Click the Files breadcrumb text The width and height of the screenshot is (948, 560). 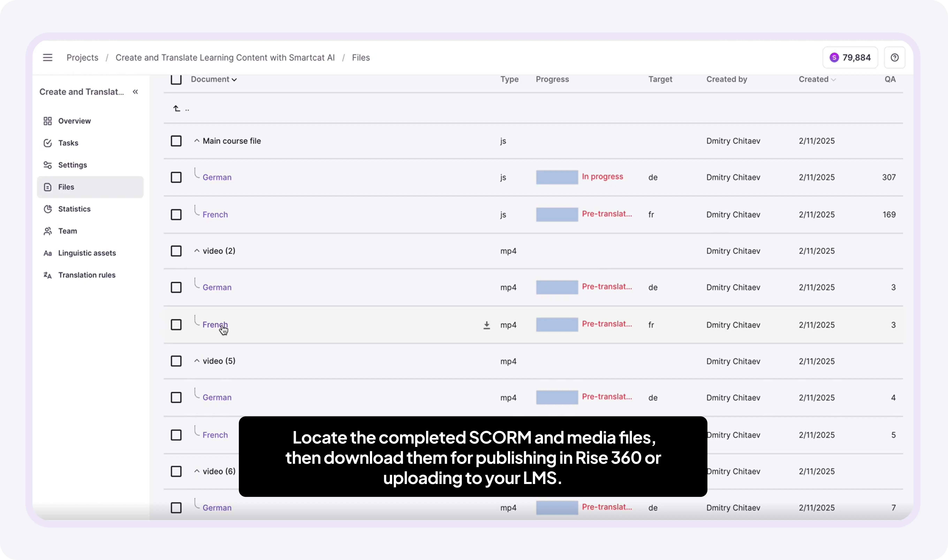(361, 58)
